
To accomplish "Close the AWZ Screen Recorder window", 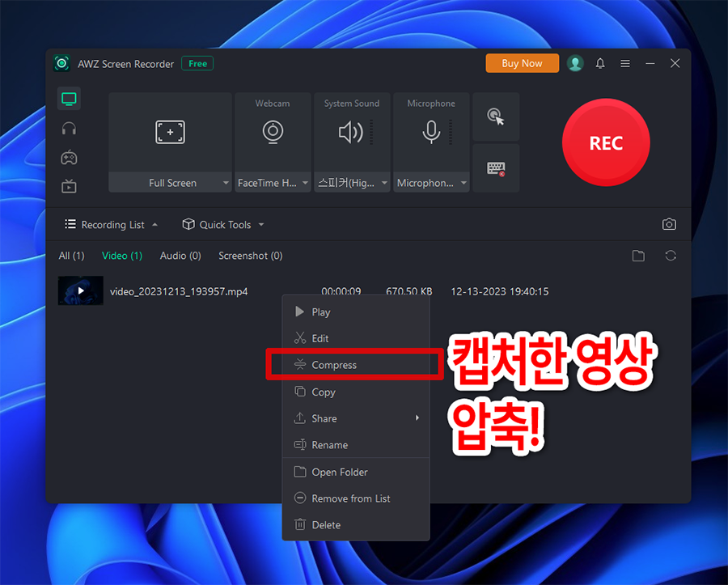I will coord(675,63).
